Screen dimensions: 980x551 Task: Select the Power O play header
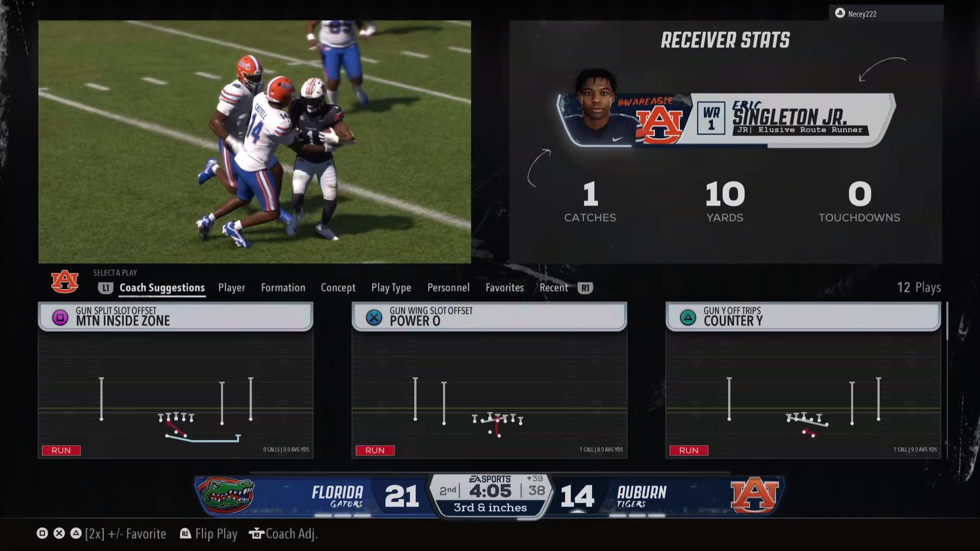pyautogui.click(x=489, y=316)
